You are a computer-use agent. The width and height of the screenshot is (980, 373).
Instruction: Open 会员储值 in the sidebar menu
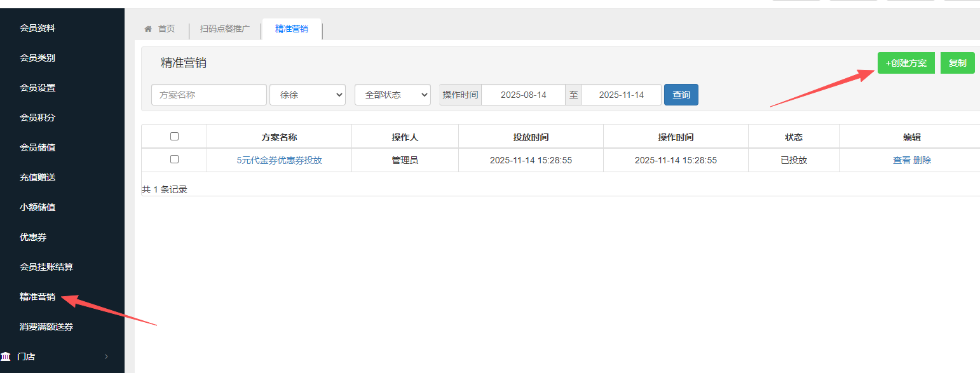(x=37, y=147)
